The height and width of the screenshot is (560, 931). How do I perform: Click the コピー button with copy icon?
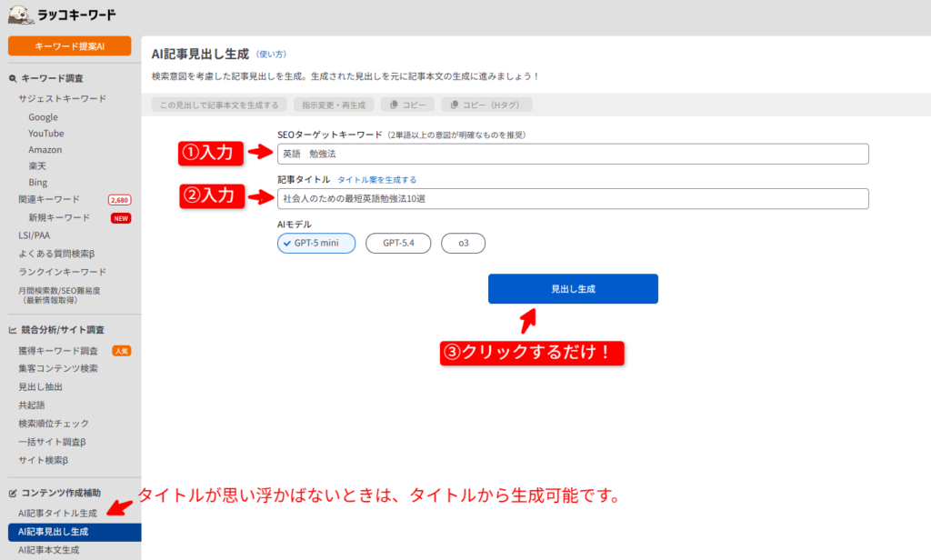click(x=408, y=105)
